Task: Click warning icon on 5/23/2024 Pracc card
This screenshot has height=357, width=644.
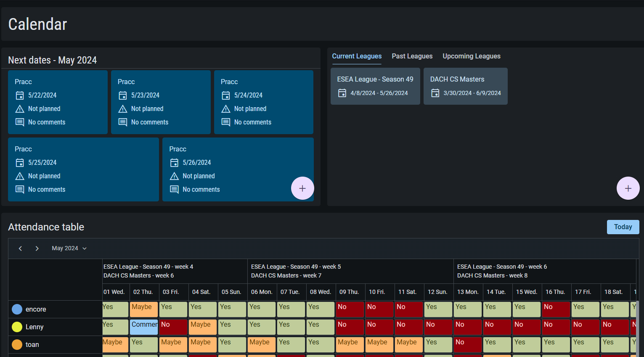Action: tap(123, 109)
